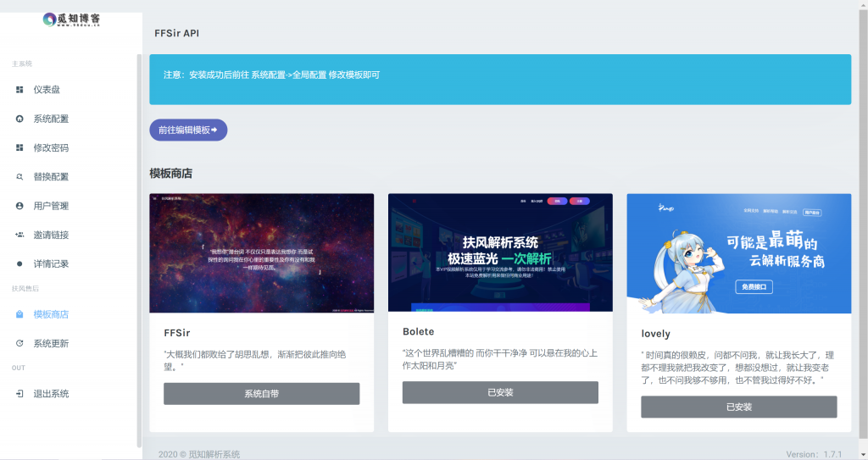
Task: Click the Bolete template title
Action: tap(419, 331)
